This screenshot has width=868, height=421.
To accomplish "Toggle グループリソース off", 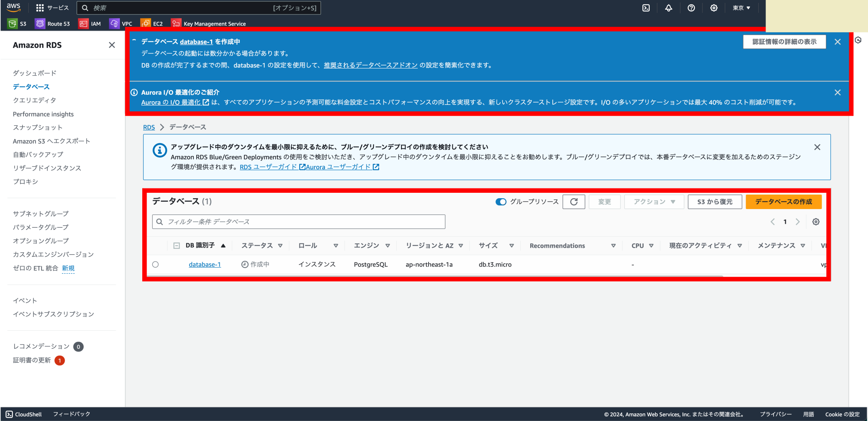I will click(x=501, y=201).
